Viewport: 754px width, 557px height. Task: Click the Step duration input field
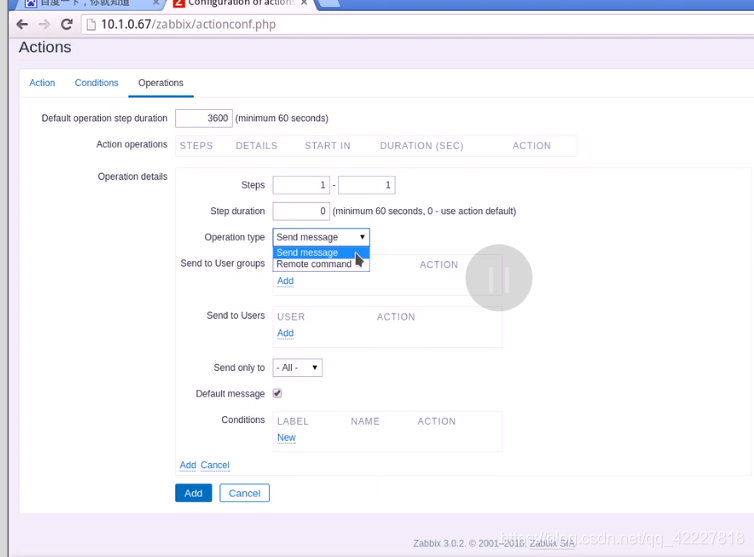301,211
